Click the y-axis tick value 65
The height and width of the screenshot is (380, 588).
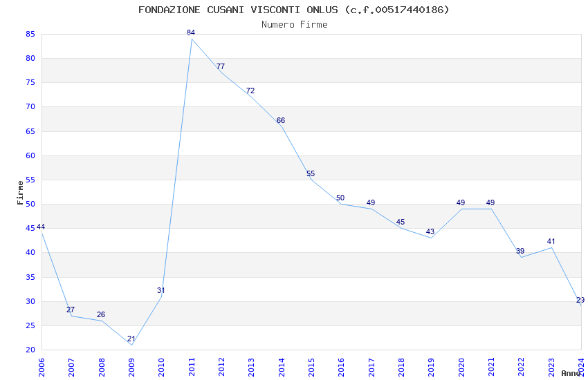click(x=30, y=131)
